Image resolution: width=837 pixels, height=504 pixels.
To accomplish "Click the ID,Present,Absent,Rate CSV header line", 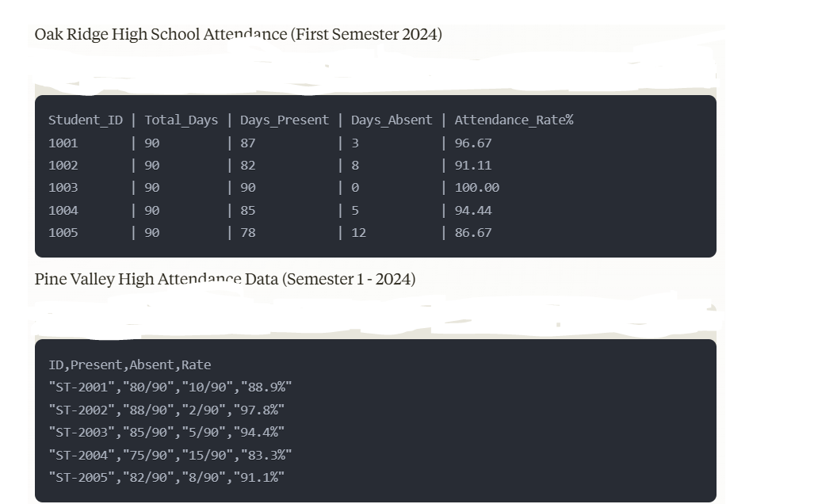I will click(x=130, y=365).
